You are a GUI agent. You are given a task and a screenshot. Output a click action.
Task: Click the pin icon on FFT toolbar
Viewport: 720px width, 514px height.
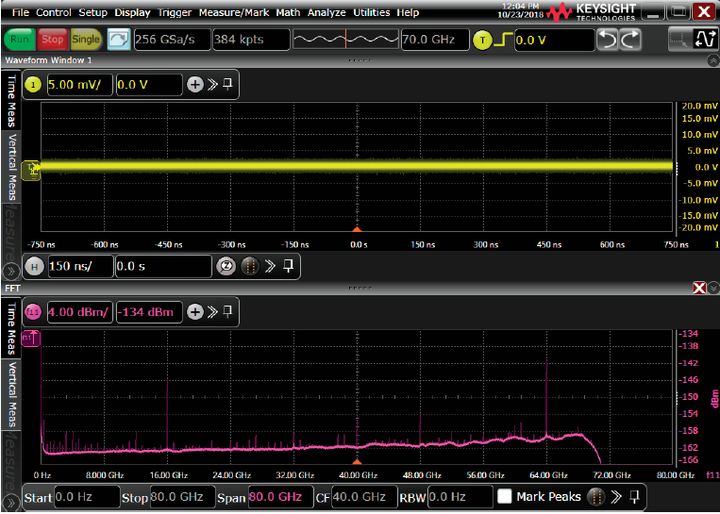tap(228, 312)
